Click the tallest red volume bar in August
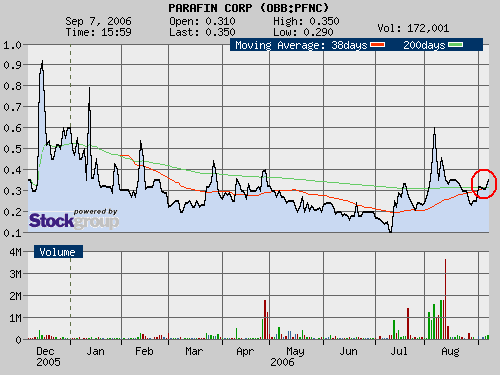500x375 pixels. tap(445, 299)
